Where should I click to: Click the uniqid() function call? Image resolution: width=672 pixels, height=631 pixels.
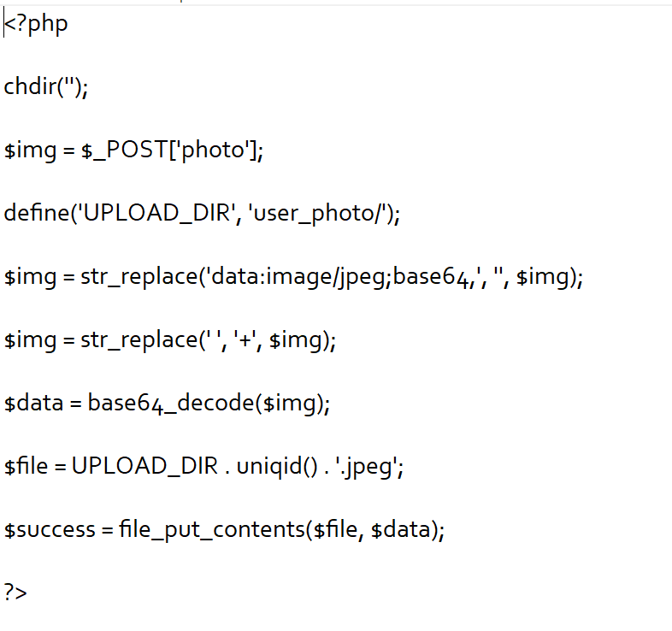277,466
